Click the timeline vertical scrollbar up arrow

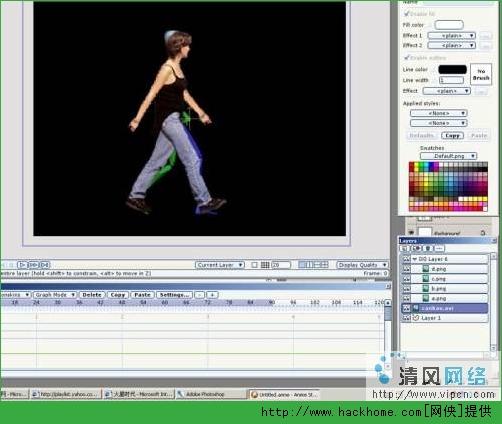coord(388,303)
